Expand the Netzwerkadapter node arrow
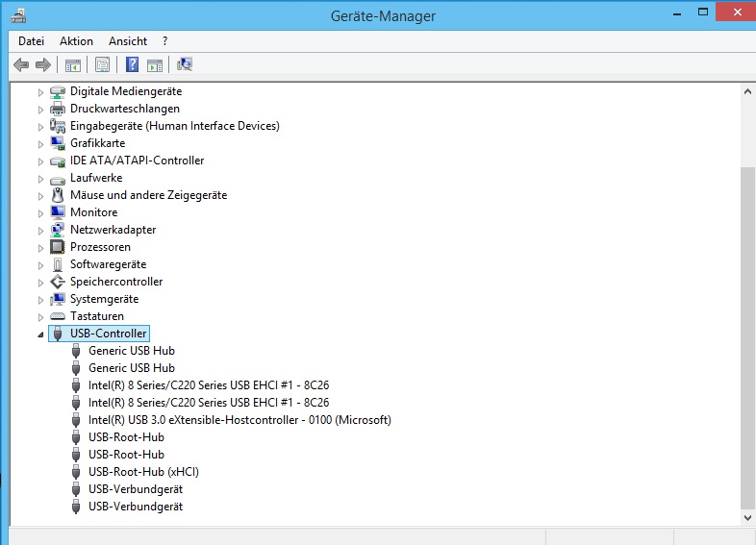 coord(40,231)
